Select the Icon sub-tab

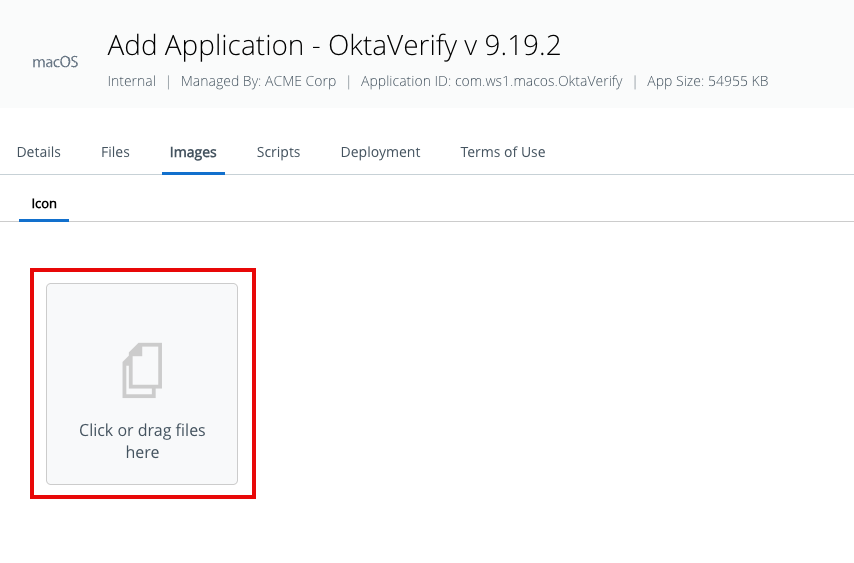tap(44, 203)
